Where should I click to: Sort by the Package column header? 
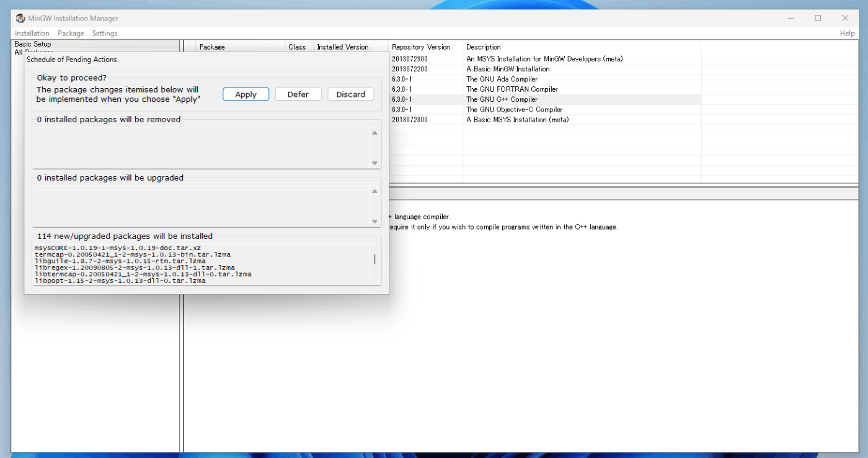coord(241,47)
